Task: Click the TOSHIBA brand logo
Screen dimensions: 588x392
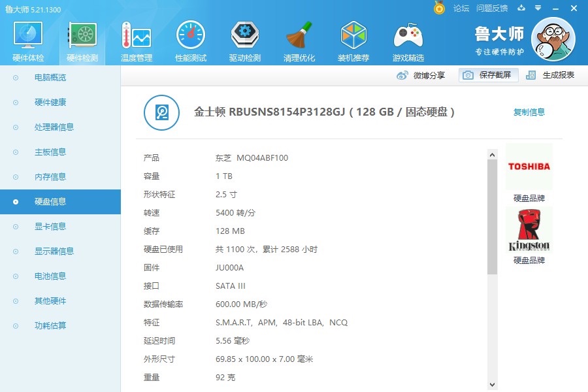Action: [x=529, y=166]
